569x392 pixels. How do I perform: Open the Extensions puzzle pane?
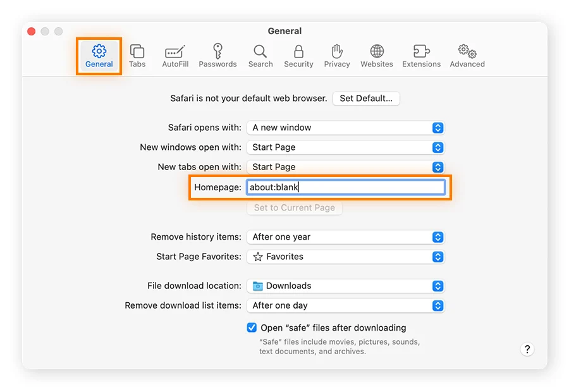click(421, 56)
